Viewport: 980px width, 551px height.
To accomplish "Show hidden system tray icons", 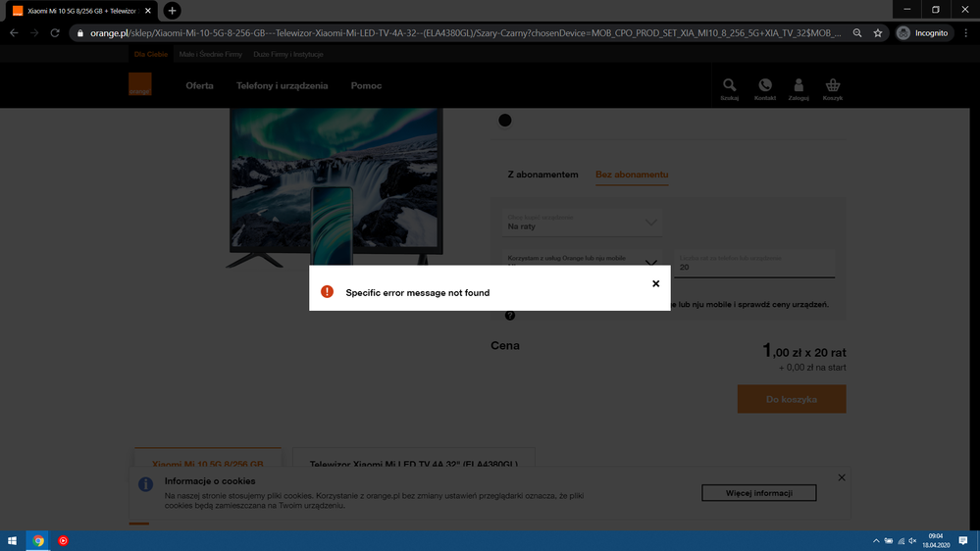I will 876,541.
